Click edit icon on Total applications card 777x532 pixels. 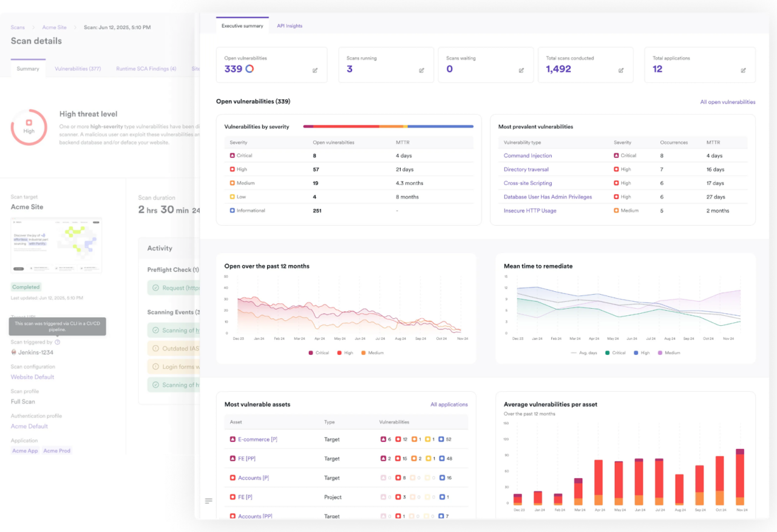click(743, 70)
